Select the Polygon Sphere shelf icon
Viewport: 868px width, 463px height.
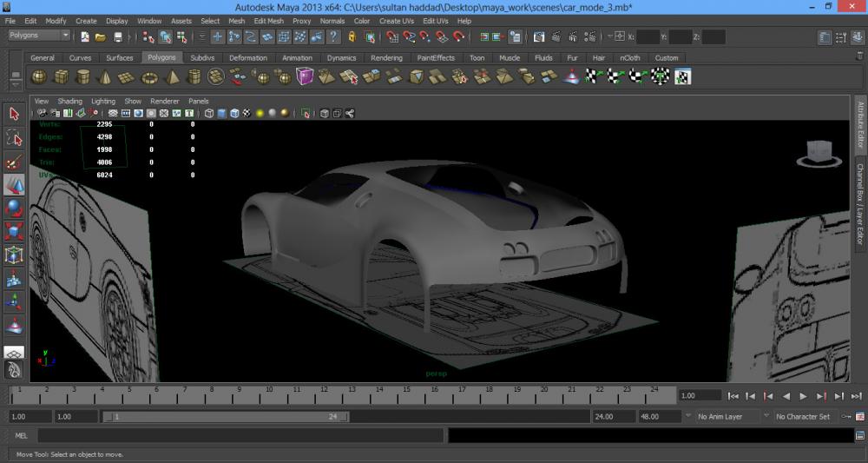40,77
